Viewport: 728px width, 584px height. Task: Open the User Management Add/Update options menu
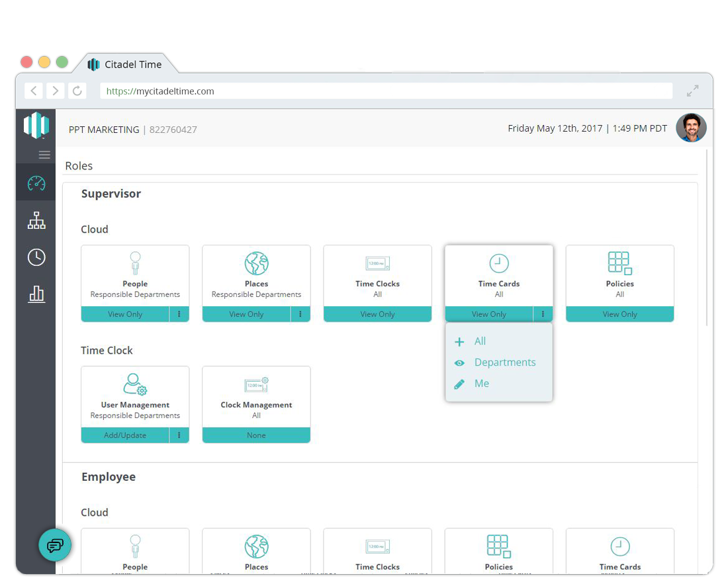point(179,435)
